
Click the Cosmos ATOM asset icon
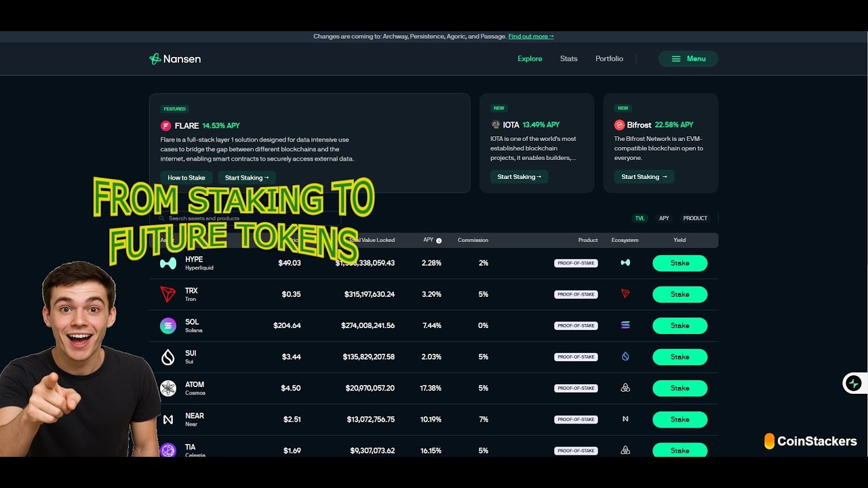point(168,388)
